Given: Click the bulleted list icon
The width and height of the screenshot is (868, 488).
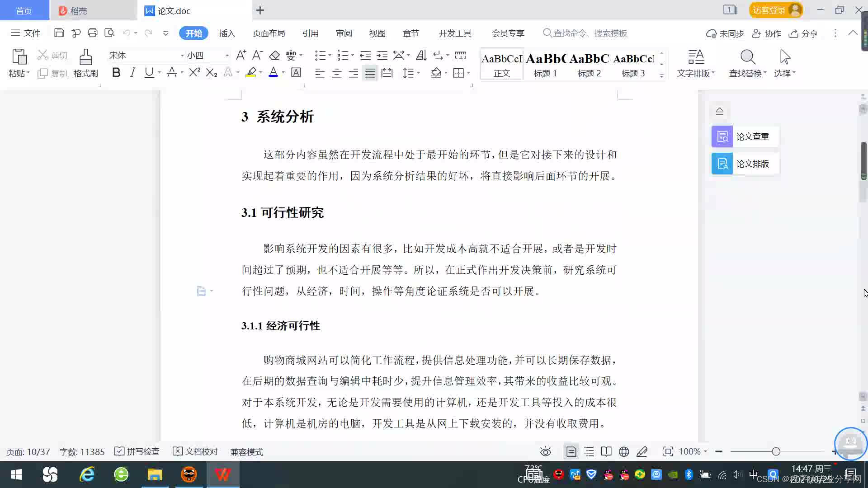Looking at the screenshot, I should 320,56.
